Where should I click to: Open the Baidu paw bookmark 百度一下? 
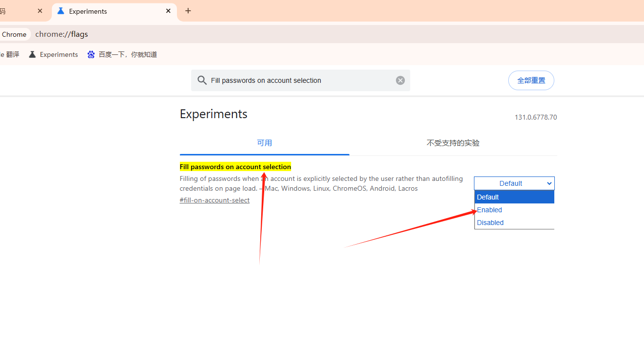point(122,54)
